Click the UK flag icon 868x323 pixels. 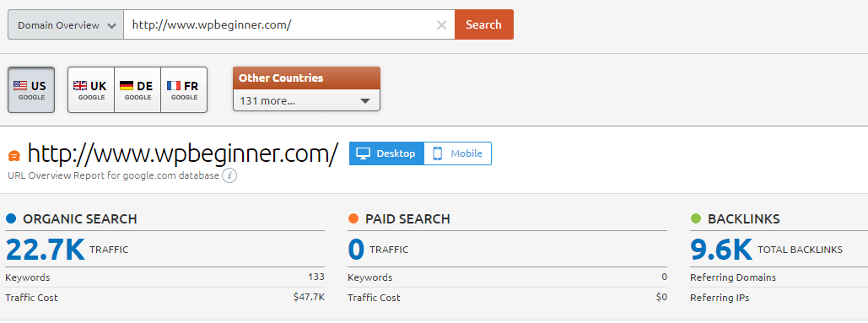point(80,86)
